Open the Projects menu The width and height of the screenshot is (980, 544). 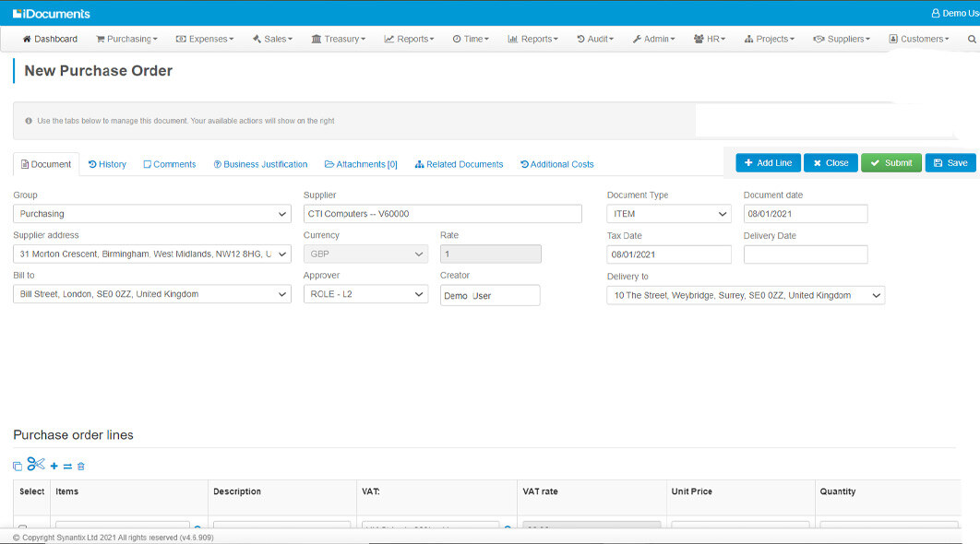770,39
